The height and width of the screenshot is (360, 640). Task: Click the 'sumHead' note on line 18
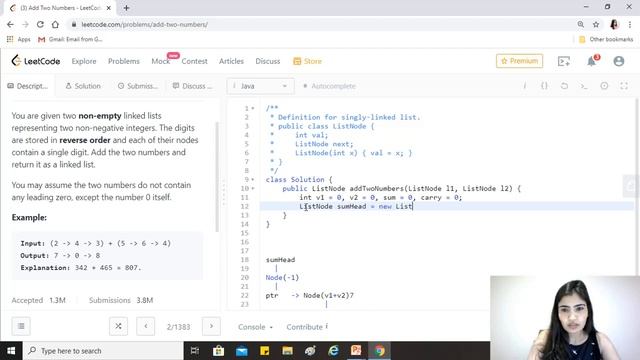(280, 260)
